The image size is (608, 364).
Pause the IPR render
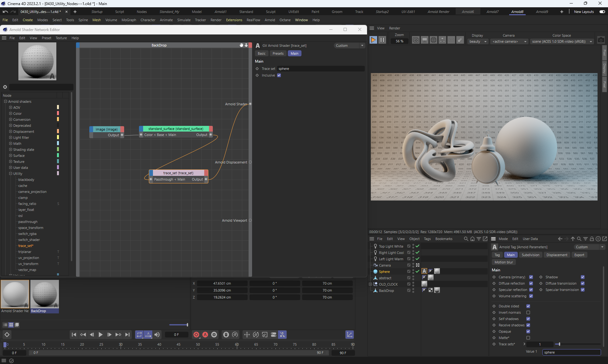click(382, 40)
